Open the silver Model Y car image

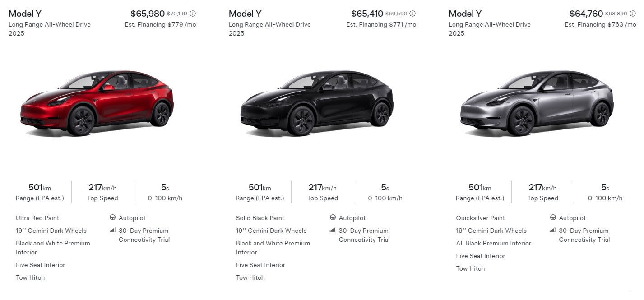537,102
